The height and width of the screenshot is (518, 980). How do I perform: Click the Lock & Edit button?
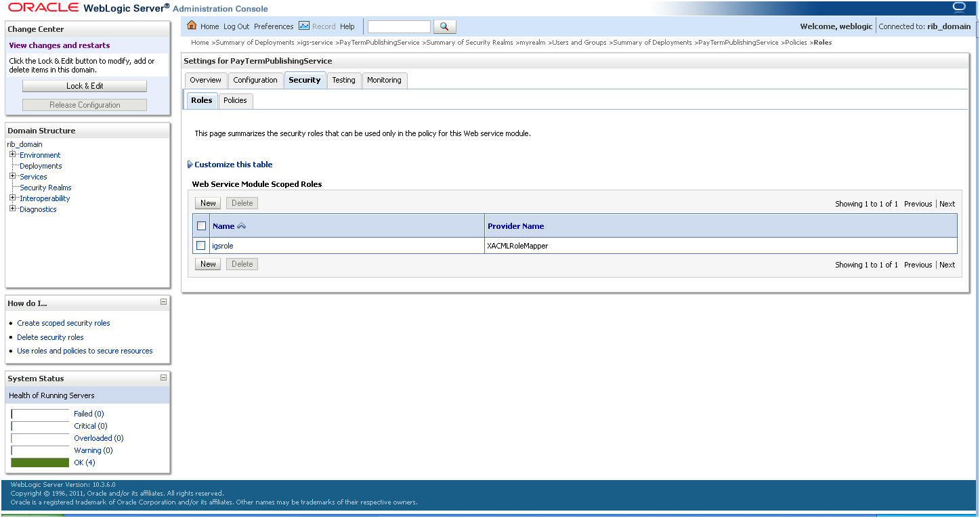[x=85, y=86]
